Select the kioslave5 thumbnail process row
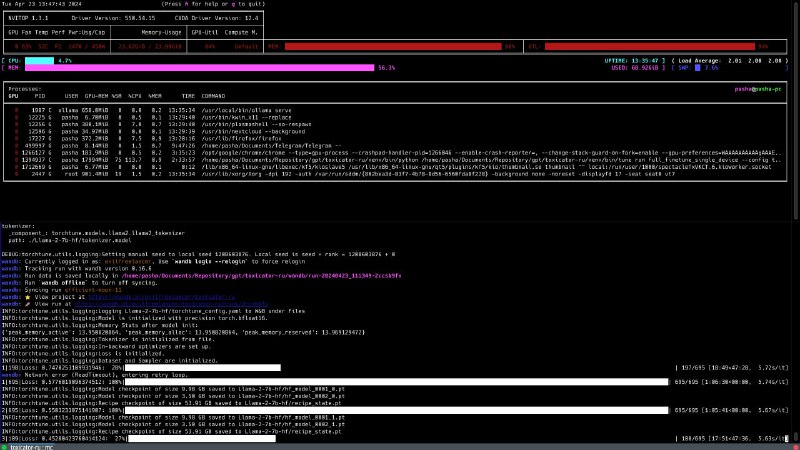Viewport: 800px width, 450px height. coord(395,167)
